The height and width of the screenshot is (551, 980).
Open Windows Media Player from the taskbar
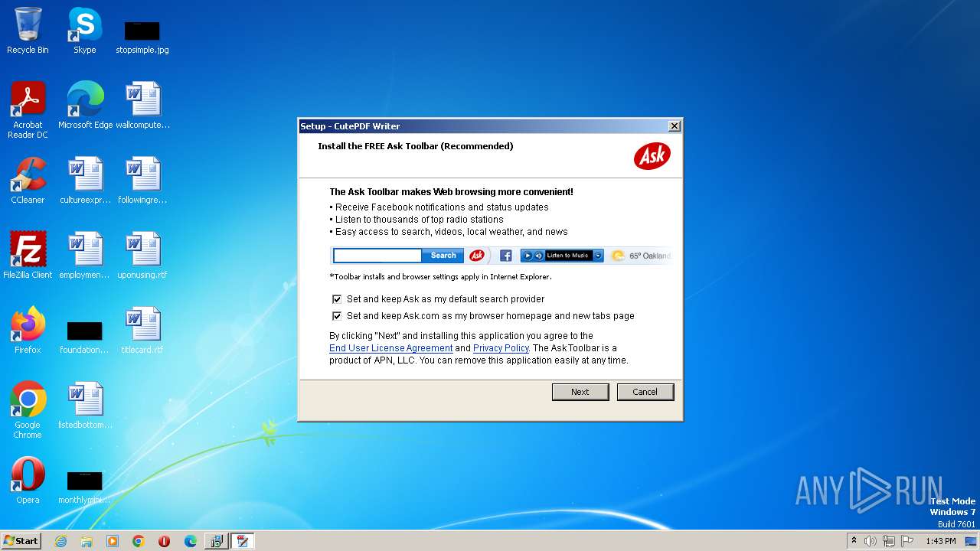(x=113, y=541)
